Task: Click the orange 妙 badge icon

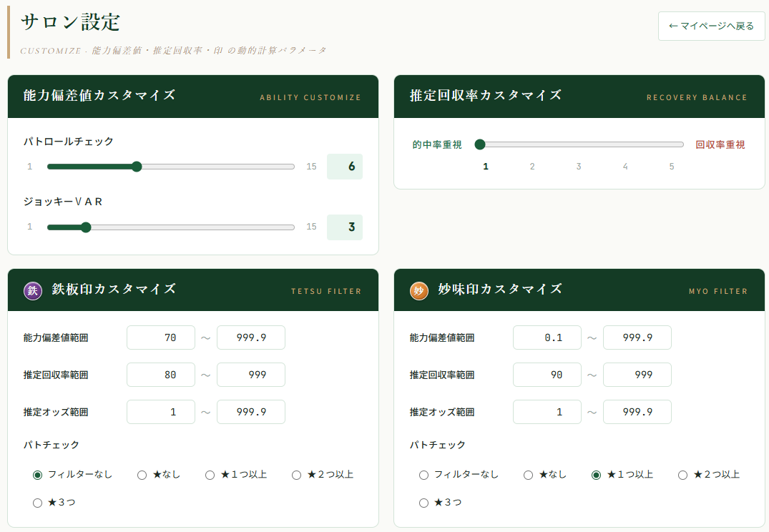Action: tap(418, 291)
